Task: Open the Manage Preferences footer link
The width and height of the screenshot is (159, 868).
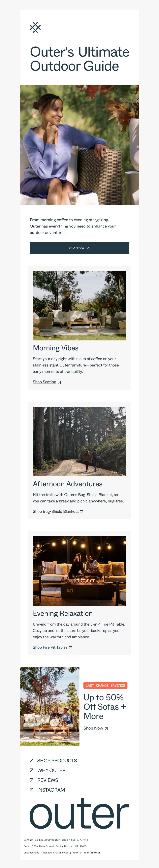Action: [56, 852]
